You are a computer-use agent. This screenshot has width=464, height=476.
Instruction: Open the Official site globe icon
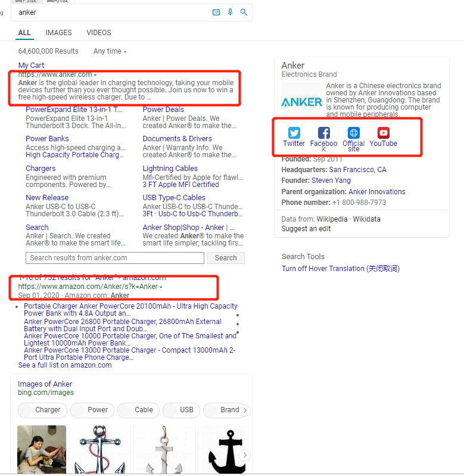[x=354, y=133]
